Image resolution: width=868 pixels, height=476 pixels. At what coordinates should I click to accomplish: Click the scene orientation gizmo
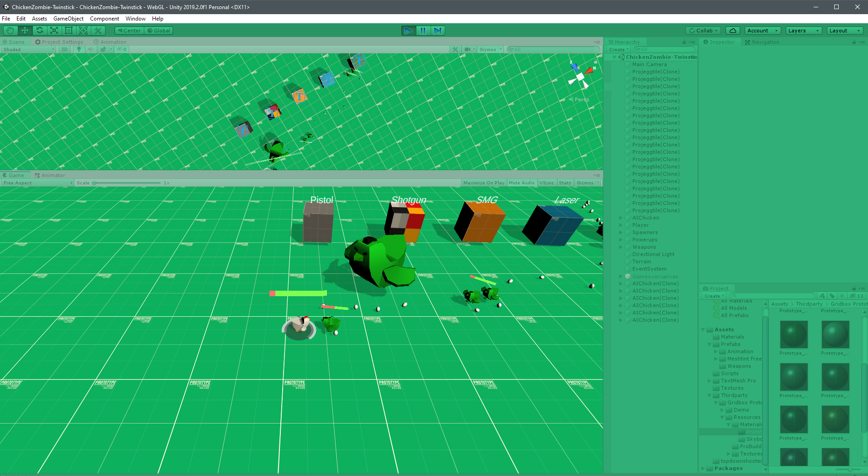[x=580, y=76]
